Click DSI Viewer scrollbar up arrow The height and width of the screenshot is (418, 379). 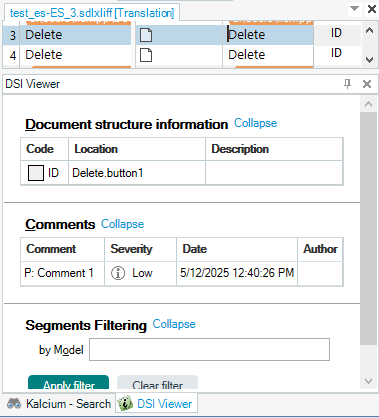point(369,104)
